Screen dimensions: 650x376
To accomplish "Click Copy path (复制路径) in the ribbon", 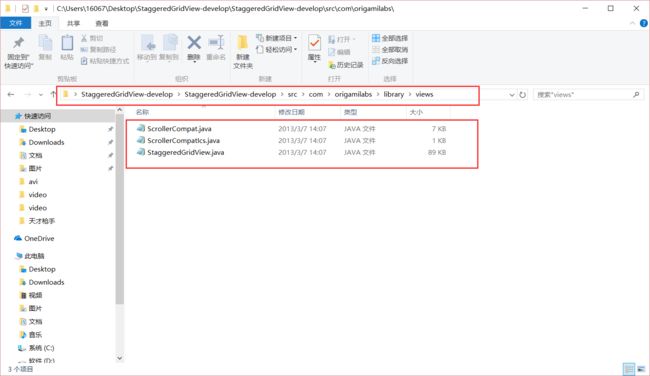I will 98,50.
